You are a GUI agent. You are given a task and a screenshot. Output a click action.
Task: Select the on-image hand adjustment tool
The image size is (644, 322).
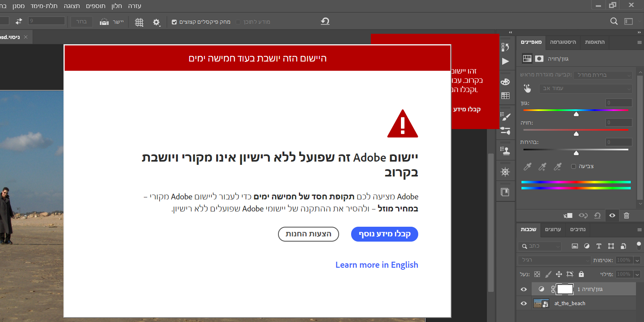click(527, 88)
